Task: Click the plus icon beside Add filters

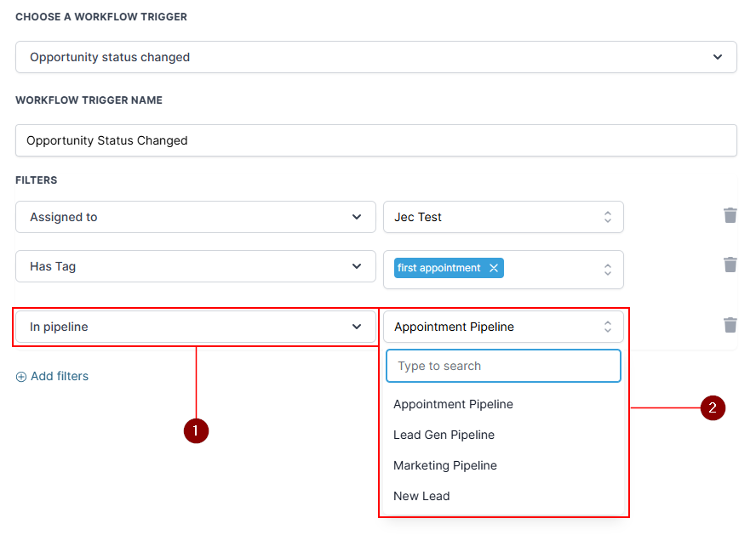Action: [x=21, y=377]
